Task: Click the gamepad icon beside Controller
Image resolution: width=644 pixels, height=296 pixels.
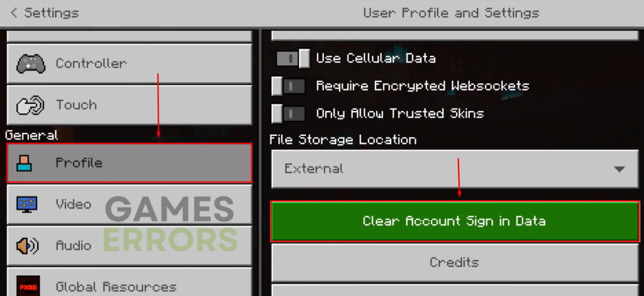Action: [x=31, y=64]
